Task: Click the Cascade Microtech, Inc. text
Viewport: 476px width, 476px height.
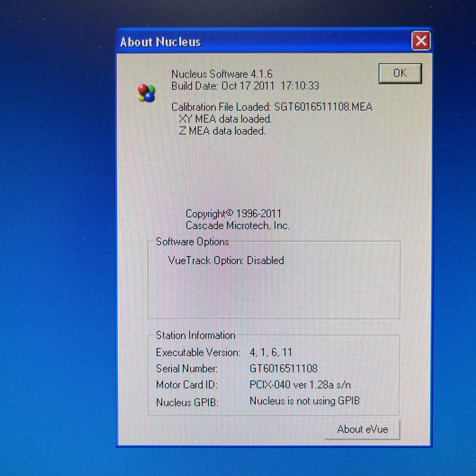Action: click(237, 226)
